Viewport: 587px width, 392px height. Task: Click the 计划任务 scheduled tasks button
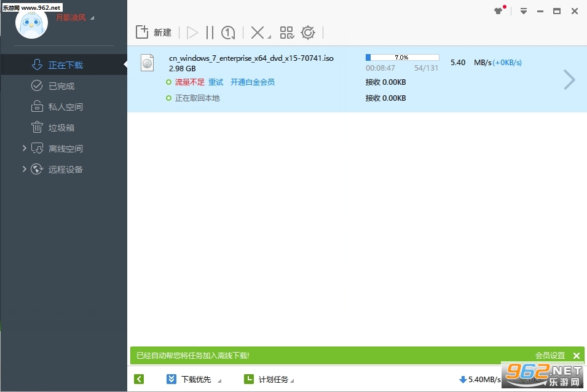click(x=266, y=379)
